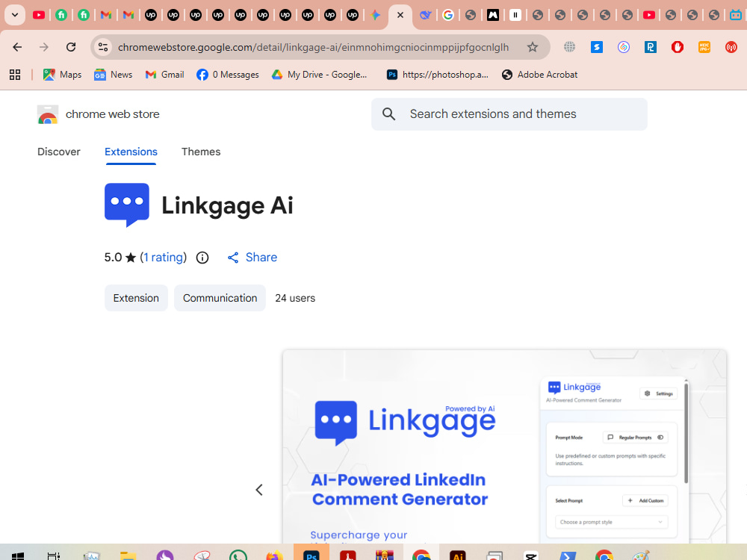Click the 'Extension' chip

click(x=136, y=298)
